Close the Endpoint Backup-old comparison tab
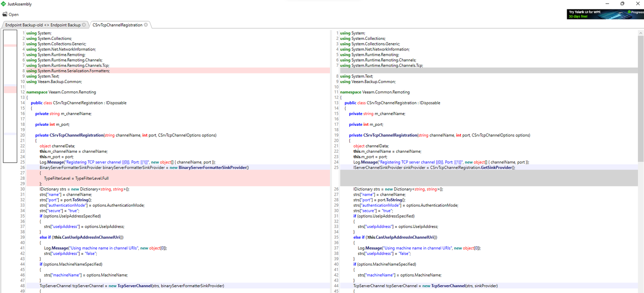 [x=84, y=25]
